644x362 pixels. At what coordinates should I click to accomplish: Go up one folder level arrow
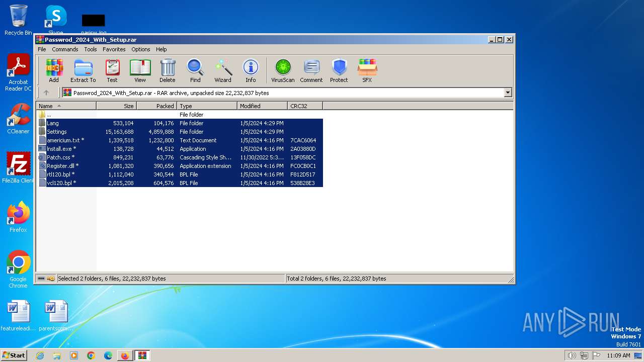46,93
